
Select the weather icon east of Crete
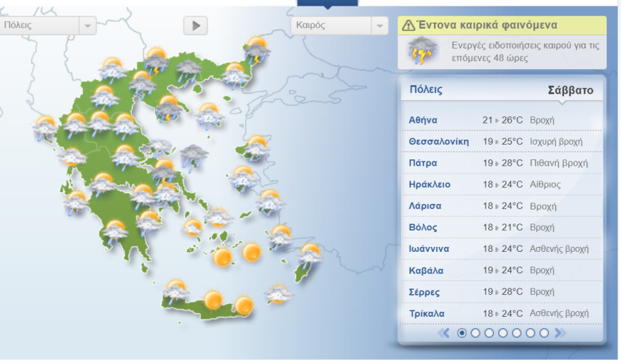[279, 293]
